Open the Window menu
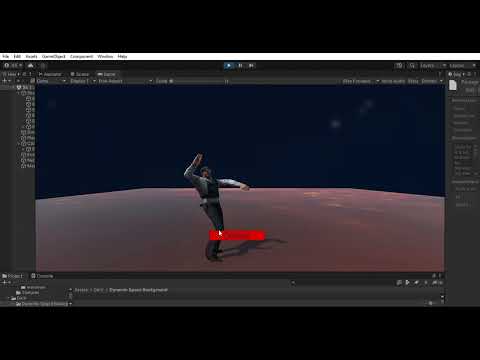Viewport: 480px width, 360px height. (105, 56)
